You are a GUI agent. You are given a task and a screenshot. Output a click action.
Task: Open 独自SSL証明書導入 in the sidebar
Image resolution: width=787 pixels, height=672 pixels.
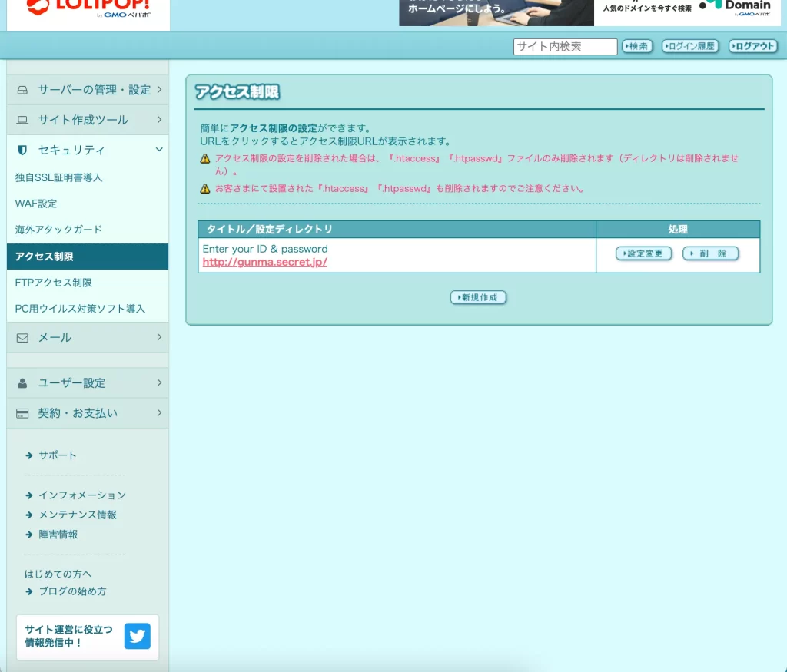(58, 177)
